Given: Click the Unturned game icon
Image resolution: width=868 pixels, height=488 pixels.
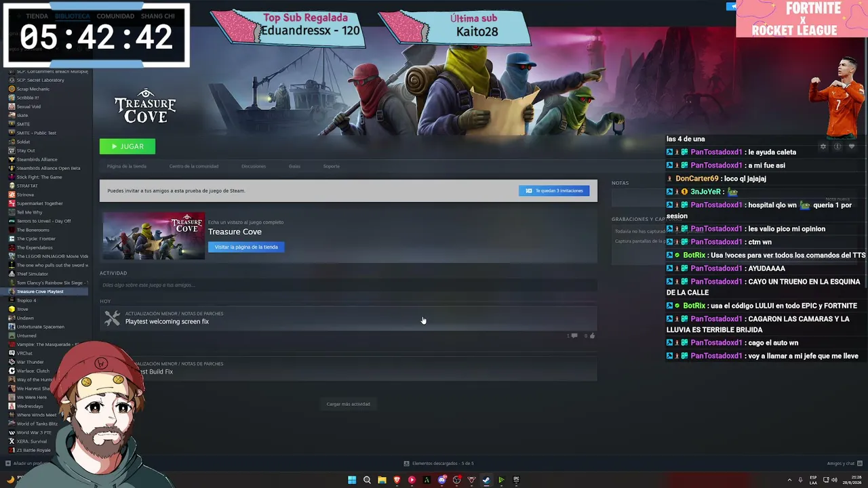Looking at the screenshot, I should click(x=12, y=335).
